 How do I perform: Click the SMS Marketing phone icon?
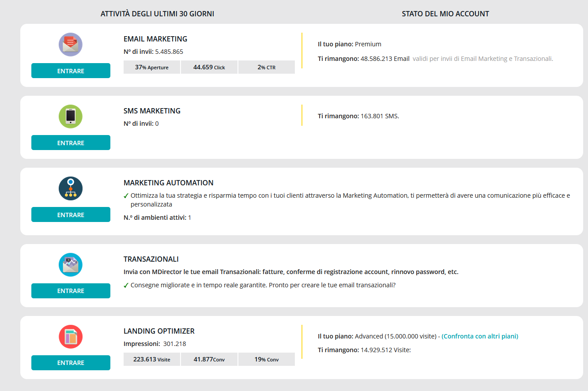(71, 117)
